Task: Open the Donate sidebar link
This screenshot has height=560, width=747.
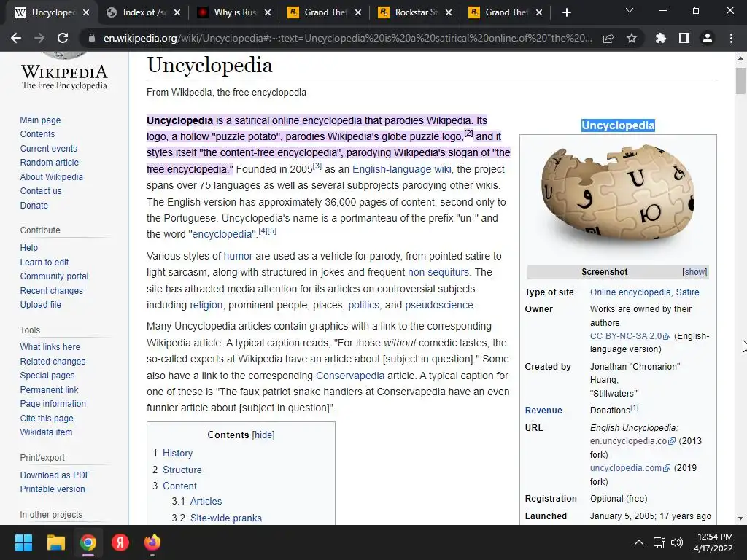Action: pyautogui.click(x=34, y=205)
